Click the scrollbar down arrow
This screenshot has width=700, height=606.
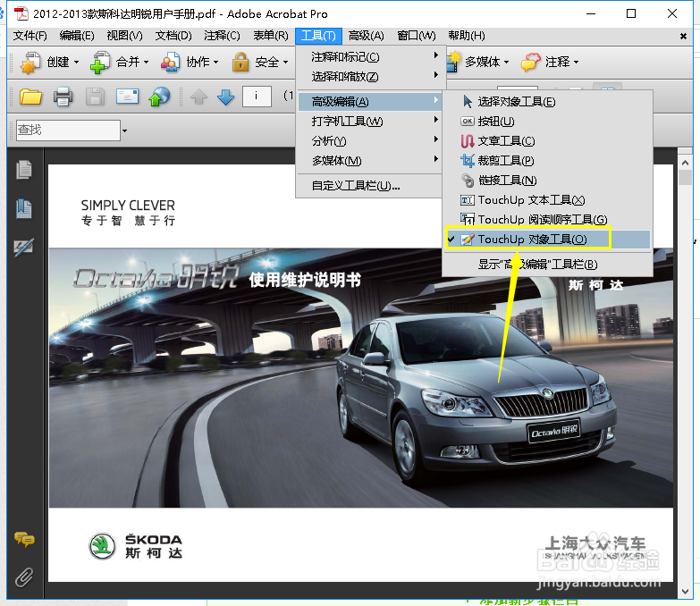click(x=686, y=592)
